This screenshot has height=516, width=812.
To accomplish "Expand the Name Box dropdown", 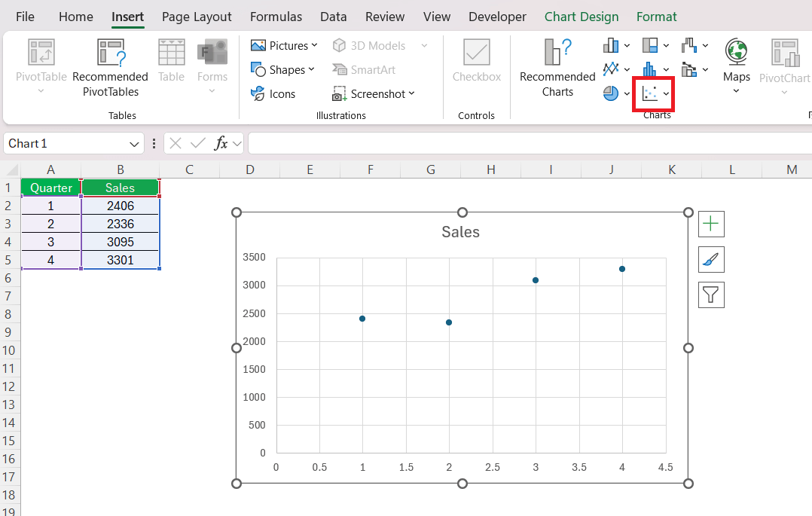I will point(134,144).
